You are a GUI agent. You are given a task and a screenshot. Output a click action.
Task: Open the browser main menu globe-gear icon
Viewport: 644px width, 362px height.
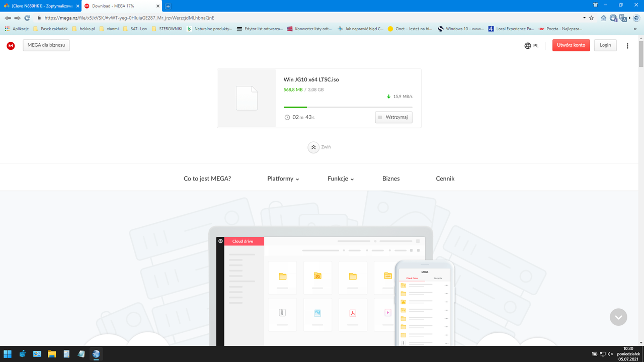coord(637,18)
